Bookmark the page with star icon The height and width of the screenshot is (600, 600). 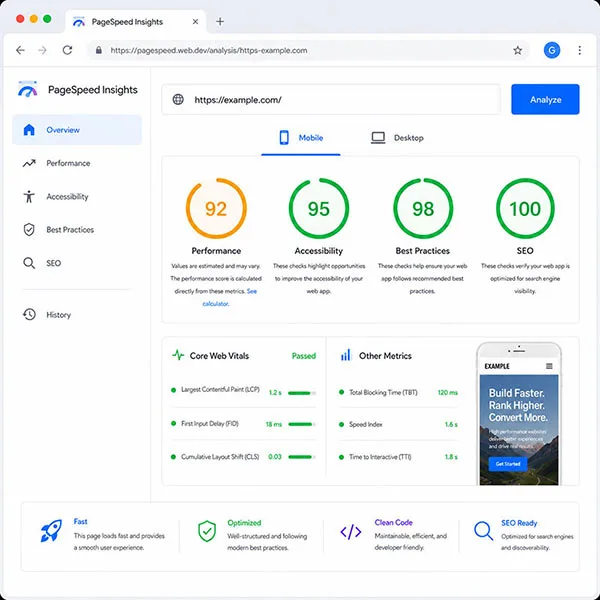517,50
